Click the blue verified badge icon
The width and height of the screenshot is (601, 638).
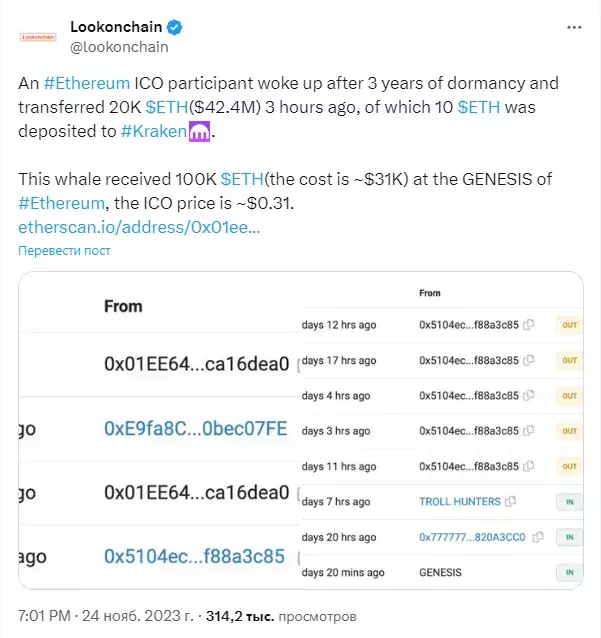(x=175, y=27)
